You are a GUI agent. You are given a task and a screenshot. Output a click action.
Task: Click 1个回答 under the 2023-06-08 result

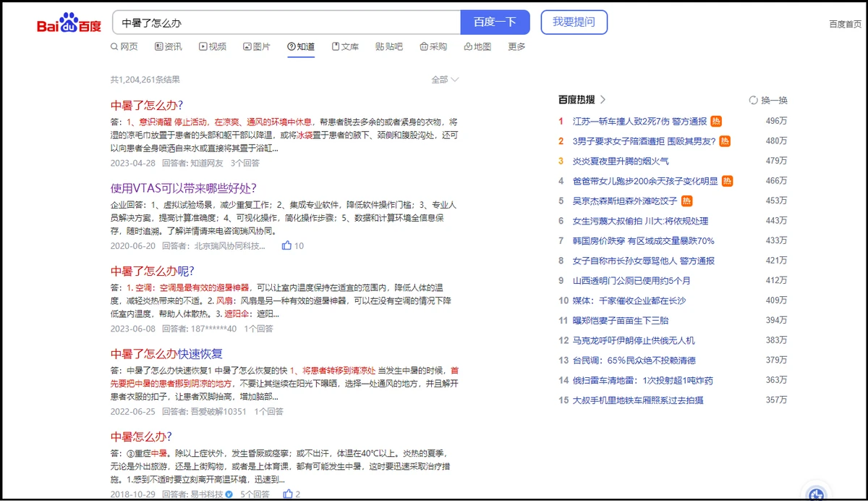[x=258, y=329]
